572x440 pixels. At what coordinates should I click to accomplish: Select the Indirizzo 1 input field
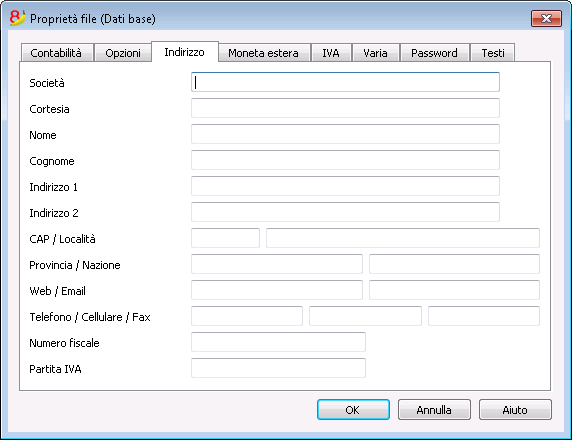click(345, 186)
